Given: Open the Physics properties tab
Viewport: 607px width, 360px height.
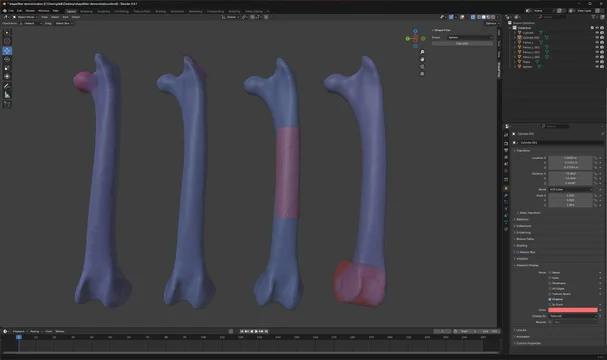Looking at the screenshot, I should tap(506, 209).
